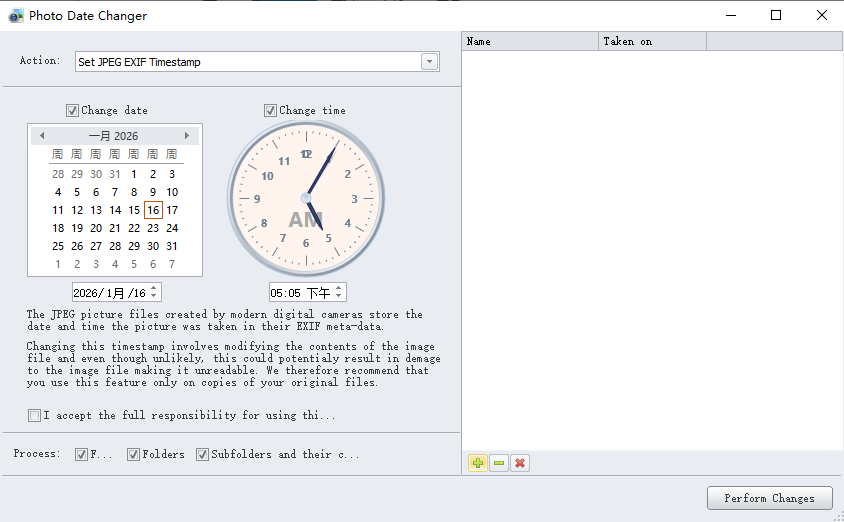
Task: Click the green plus add files icon
Action: (x=478, y=463)
